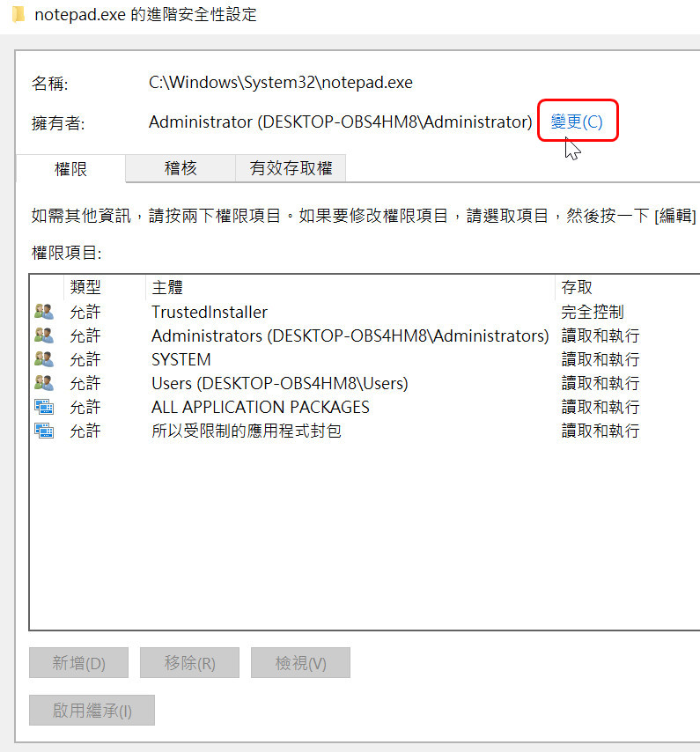Switch to the 權限 tab
This screenshot has width=700, height=752.
point(71,168)
